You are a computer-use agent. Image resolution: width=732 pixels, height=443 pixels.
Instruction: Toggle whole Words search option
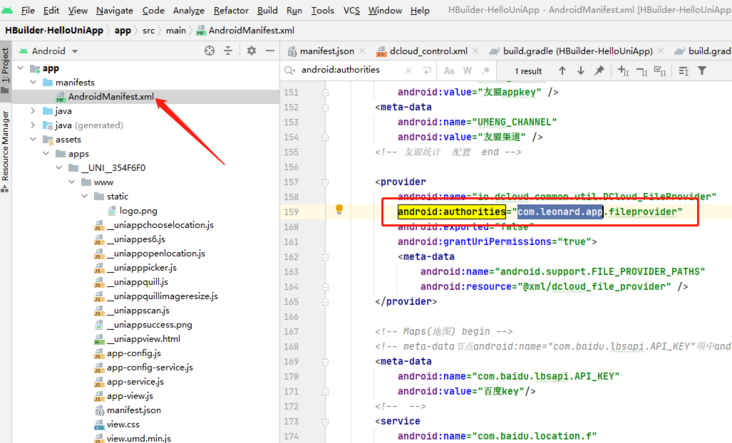click(467, 70)
